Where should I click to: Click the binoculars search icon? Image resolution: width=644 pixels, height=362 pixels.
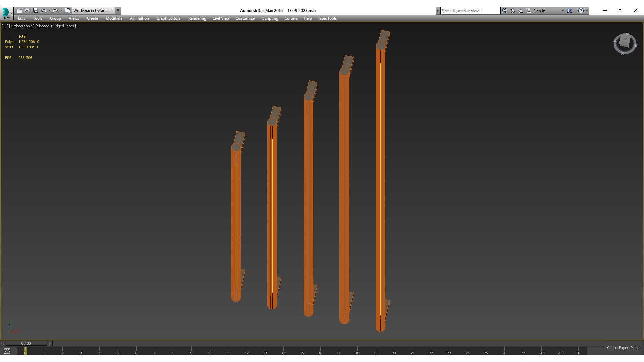pos(505,11)
